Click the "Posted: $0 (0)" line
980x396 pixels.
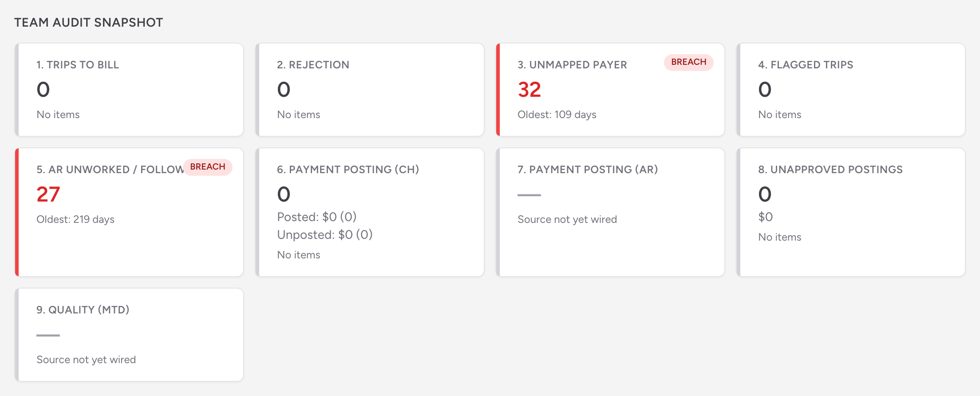(x=317, y=217)
